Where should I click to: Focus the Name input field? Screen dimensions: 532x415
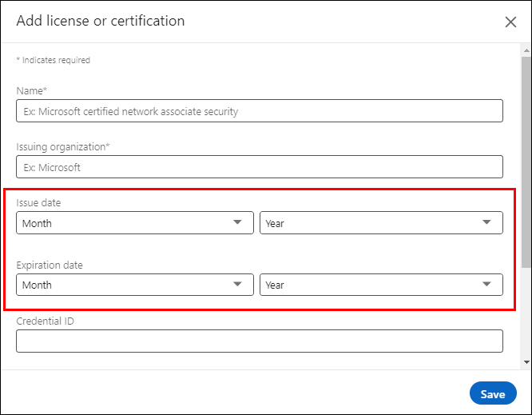(x=260, y=110)
